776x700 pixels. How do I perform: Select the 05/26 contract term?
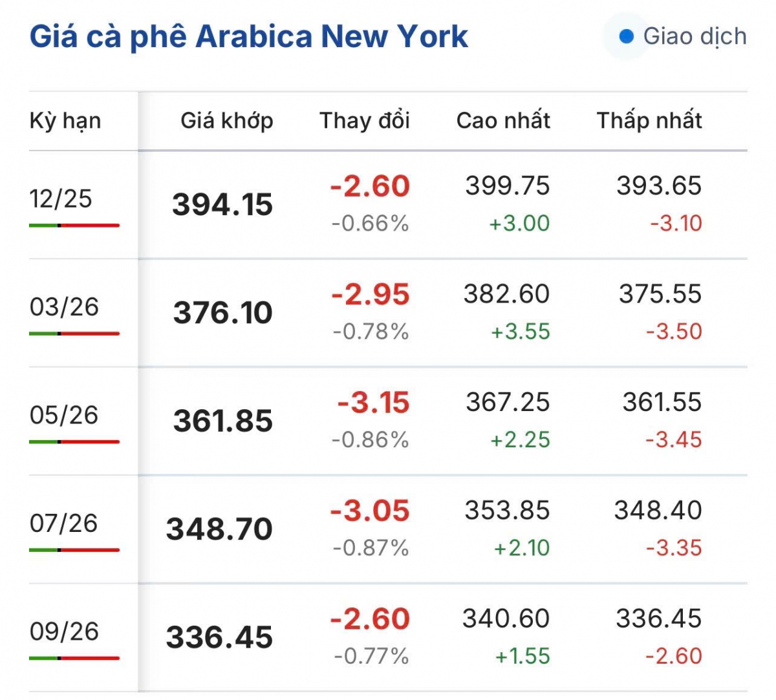pyautogui.click(x=63, y=415)
